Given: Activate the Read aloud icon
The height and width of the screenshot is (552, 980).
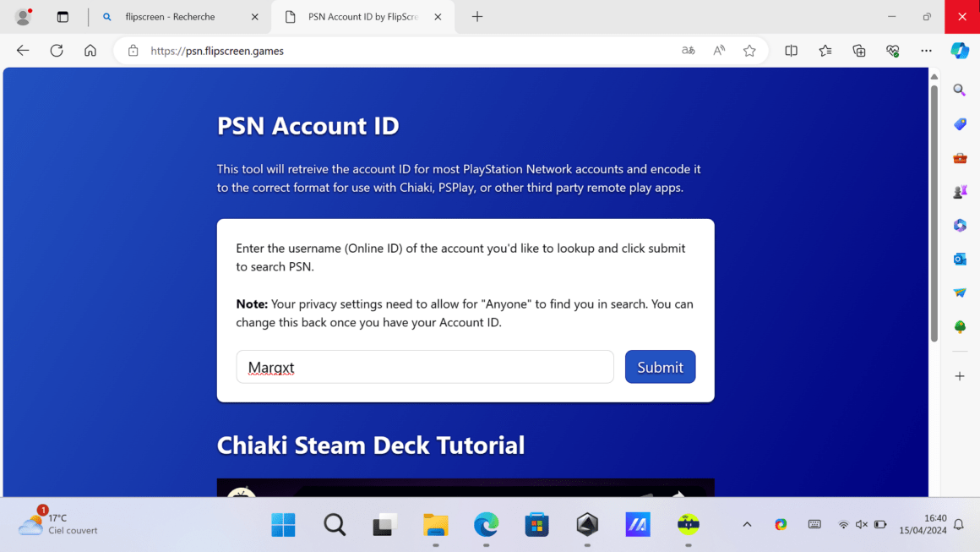Looking at the screenshot, I should coord(720,51).
